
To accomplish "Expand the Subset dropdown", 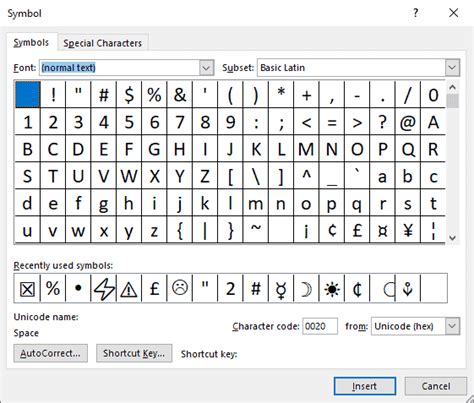I will 452,68.
